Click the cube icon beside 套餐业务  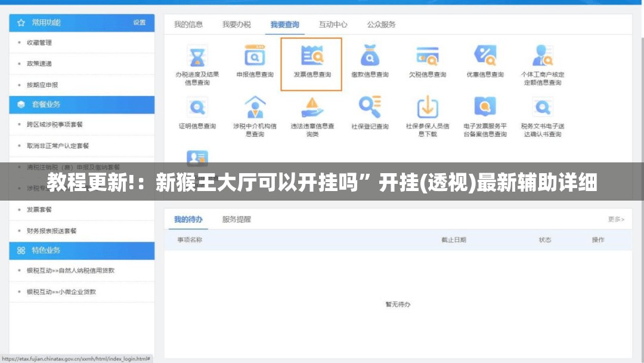(x=21, y=104)
